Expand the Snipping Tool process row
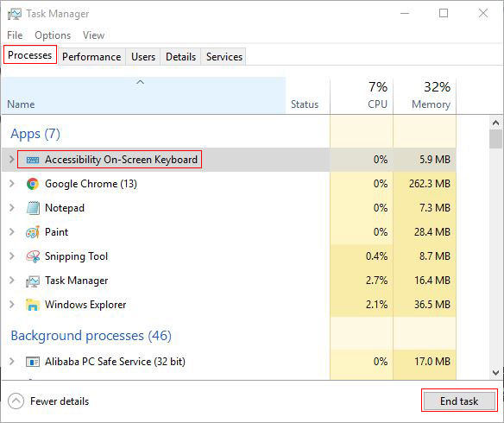This screenshot has width=504, height=423. [x=11, y=256]
